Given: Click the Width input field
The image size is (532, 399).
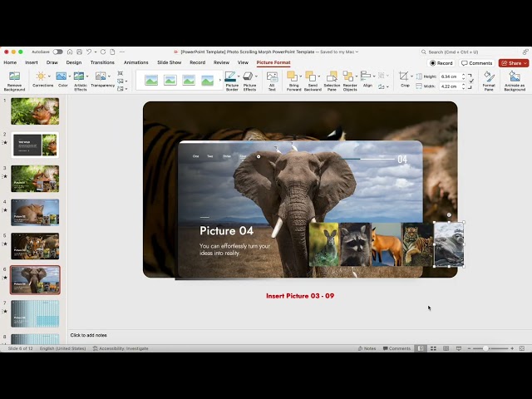Looking at the screenshot, I should click(x=451, y=86).
